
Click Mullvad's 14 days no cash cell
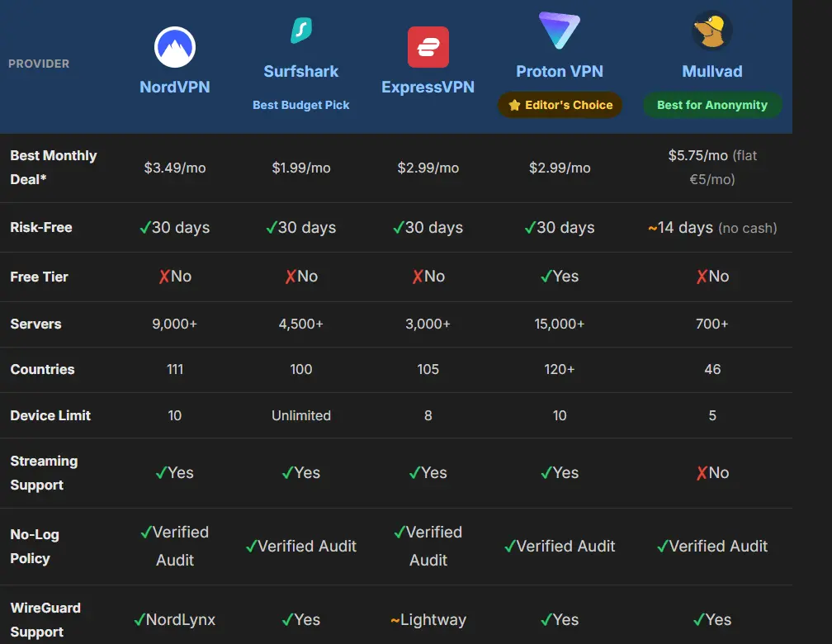(712, 228)
